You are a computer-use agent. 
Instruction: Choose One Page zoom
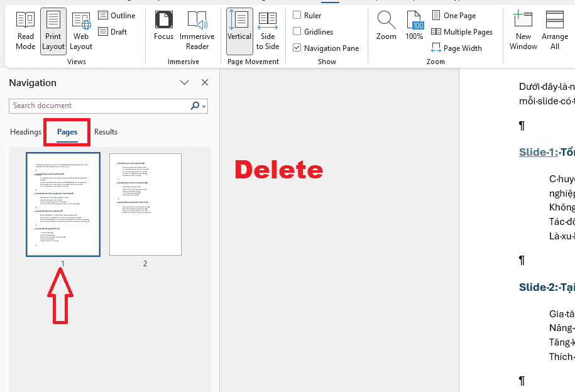point(454,16)
